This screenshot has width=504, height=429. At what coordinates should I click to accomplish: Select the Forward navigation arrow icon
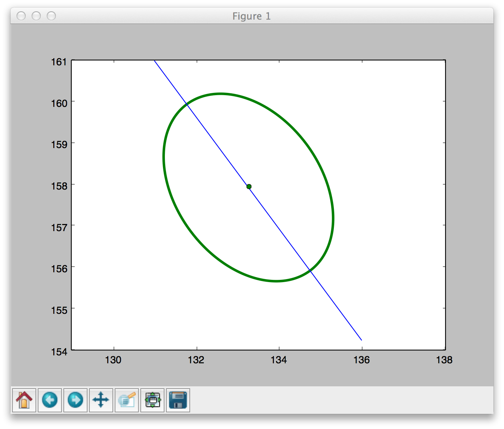tap(75, 400)
